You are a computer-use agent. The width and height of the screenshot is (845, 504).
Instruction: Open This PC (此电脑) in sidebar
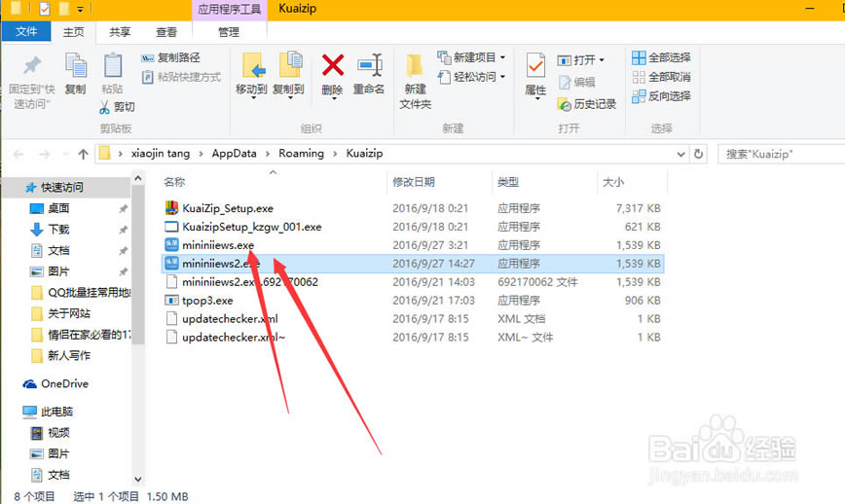56,412
